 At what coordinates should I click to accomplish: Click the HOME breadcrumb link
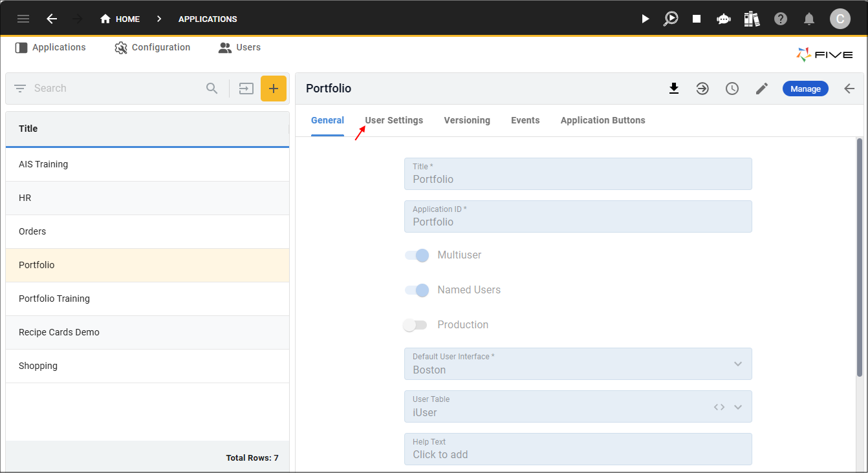tap(127, 19)
